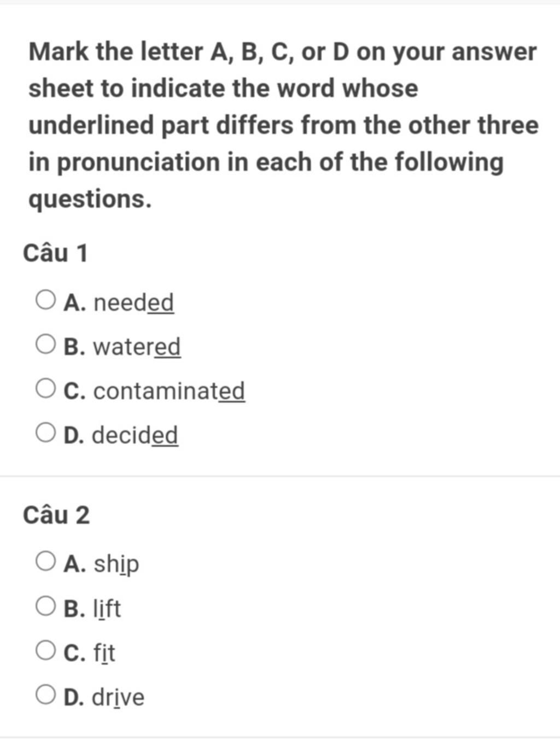Pick the radio button for D. drive

tap(45, 695)
